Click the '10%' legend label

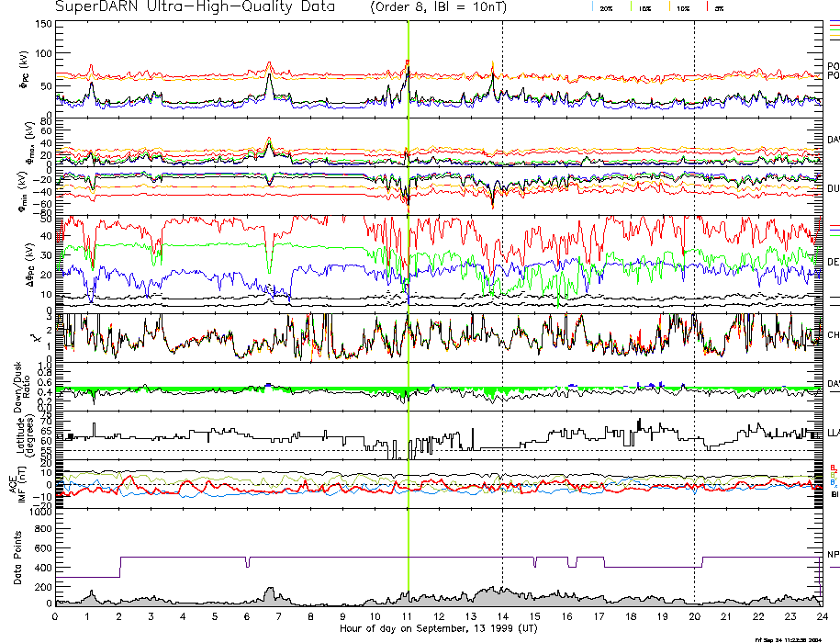click(x=682, y=9)
